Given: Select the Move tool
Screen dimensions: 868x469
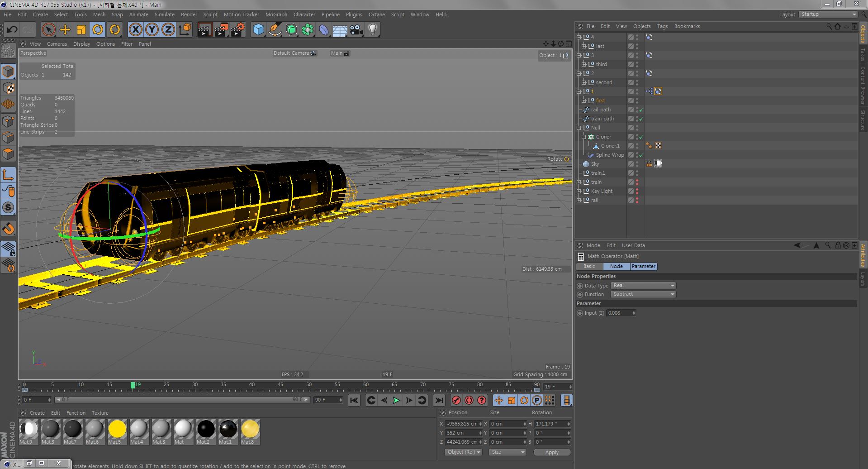Looking at the screenshot, I should [65, 30].
